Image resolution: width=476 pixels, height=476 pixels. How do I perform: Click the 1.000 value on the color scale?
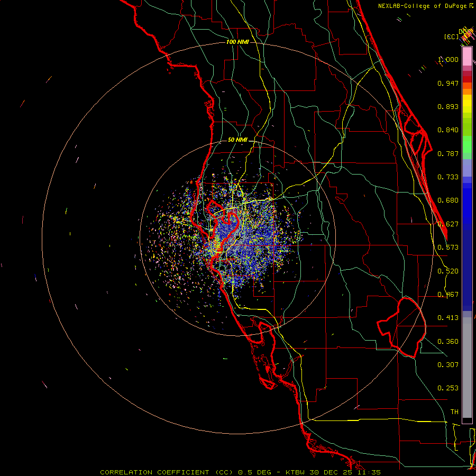pos(448,59)
